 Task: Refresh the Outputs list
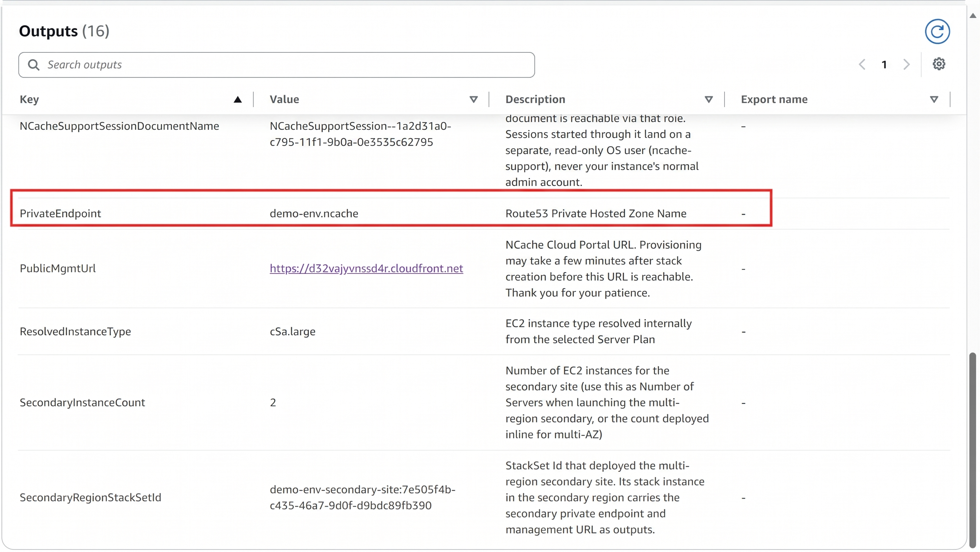point(937,31)
